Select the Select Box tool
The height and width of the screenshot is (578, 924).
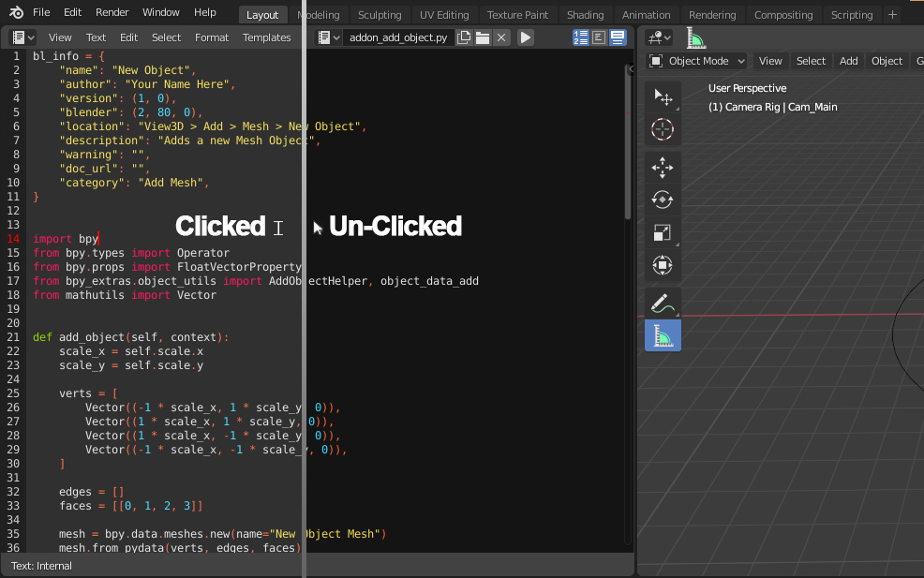(663, 97)
